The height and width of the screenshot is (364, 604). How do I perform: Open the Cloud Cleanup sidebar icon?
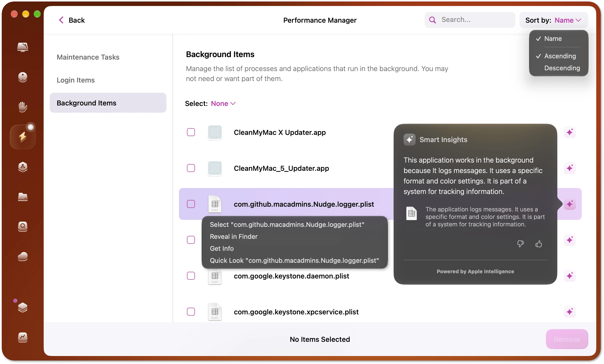23,257
